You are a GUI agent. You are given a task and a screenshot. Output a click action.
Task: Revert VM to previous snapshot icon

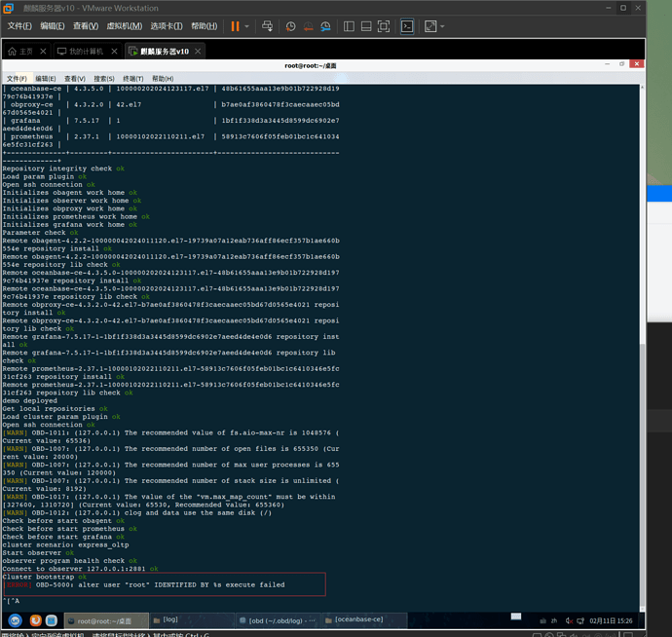coord(308,26)
